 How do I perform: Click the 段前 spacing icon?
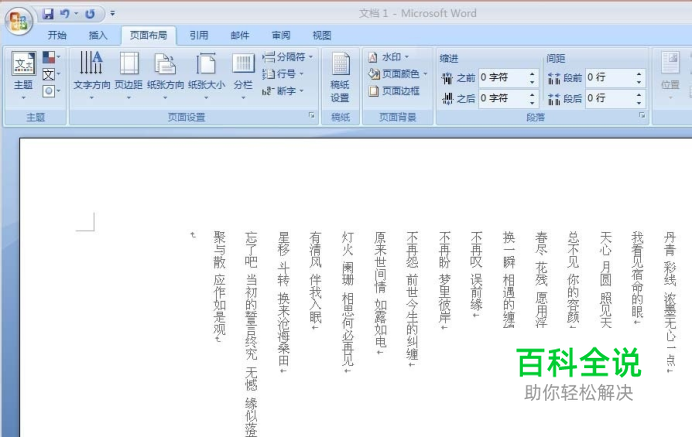554,78
